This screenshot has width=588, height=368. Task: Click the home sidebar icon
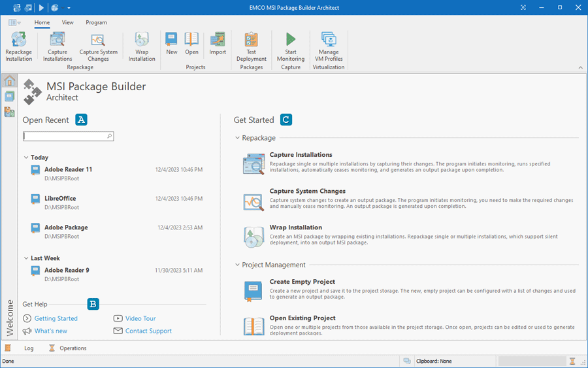point(9,80)
